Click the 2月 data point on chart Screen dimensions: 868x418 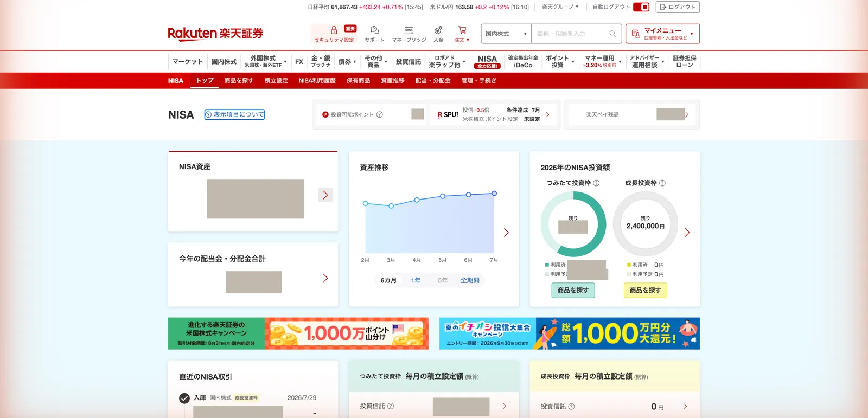pyautogui.click(x=366, y=203)
